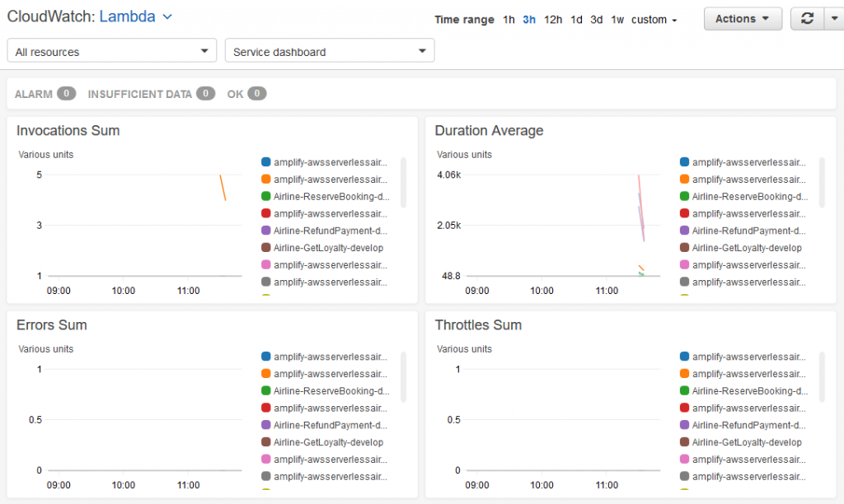Screen dimensions: 844x504
Task: Click the green Airline-ReserveBooking legend marker in Invocations Sum
Action: [x=265, y=196]
